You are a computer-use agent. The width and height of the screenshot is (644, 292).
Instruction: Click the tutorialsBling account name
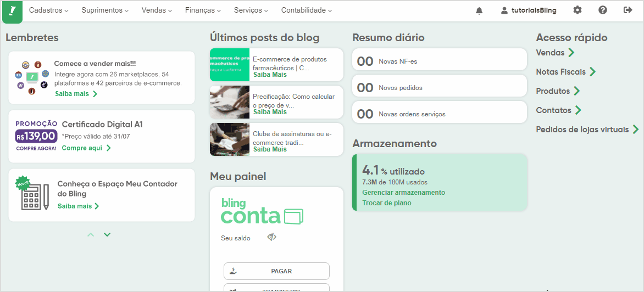coord(534,10)
